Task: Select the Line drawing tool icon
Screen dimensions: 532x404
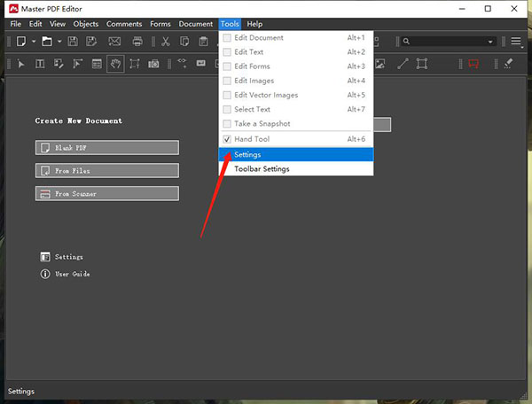Action: (x=403, y=64)
